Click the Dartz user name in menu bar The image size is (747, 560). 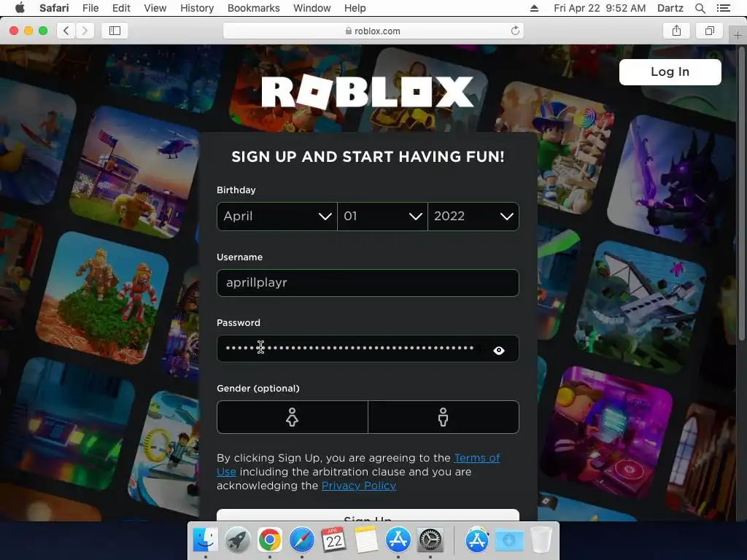[x=670, y=8]
